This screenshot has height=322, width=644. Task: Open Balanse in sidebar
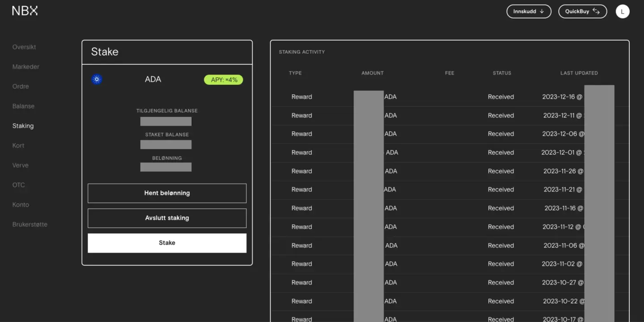pyautogui.click(x=23, y=106)
